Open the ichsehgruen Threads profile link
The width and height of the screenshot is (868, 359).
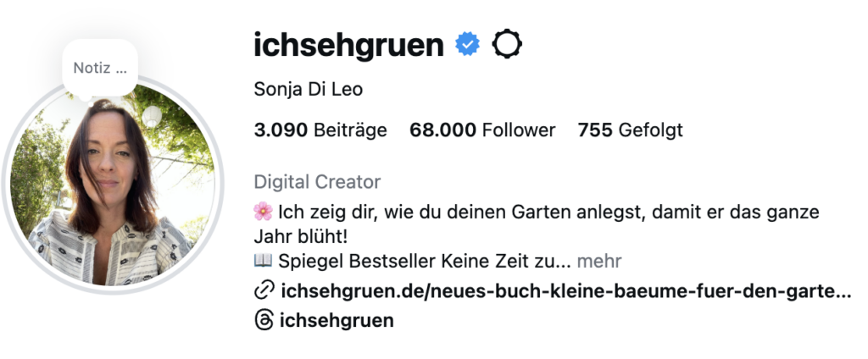coord(337,320)
